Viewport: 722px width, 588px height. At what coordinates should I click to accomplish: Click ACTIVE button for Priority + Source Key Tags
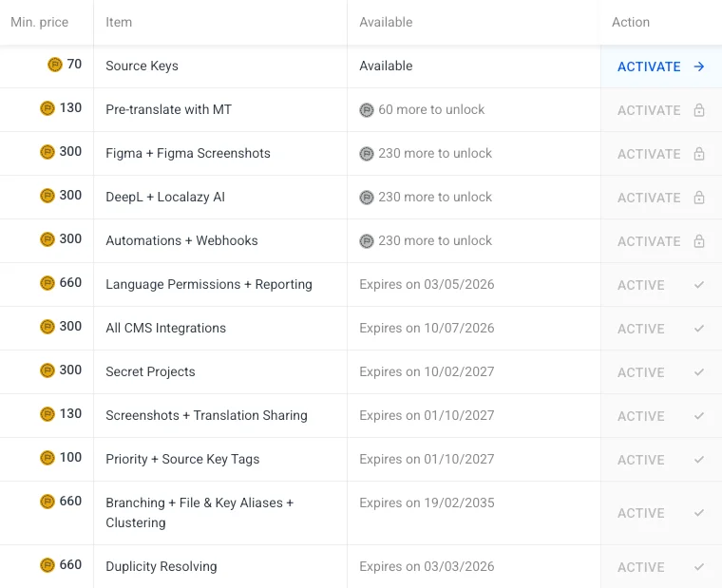pos(641,460)
